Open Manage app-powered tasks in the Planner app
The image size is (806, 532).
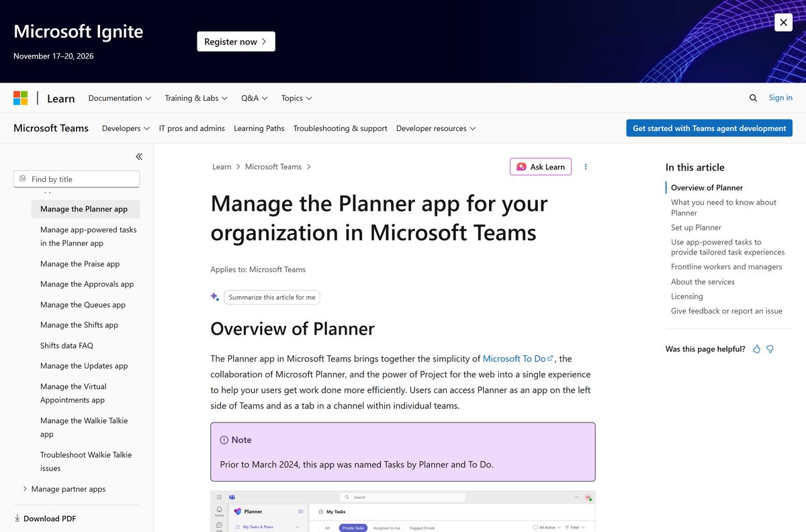click(x=88, y=236)
